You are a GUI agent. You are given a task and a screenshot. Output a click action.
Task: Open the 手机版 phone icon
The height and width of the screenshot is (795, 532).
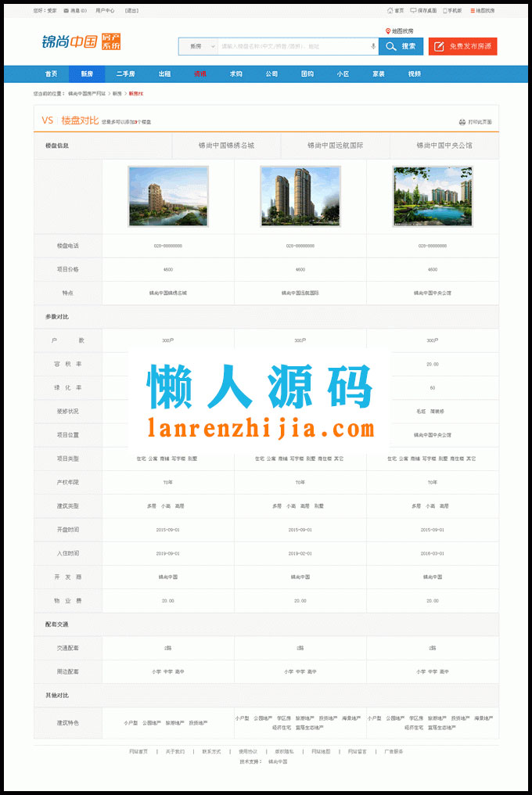pyautogui.click(x=445, y=11)
